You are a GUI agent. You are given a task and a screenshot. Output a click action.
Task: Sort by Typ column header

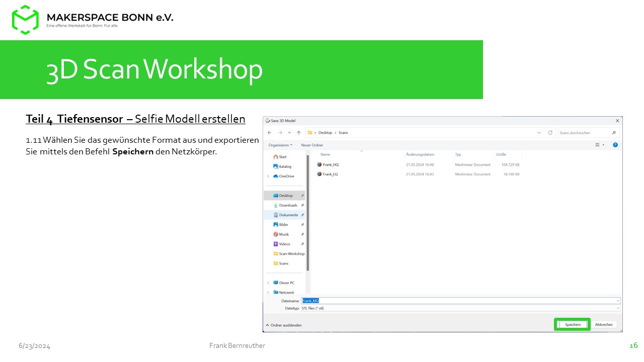coord(458,154)
